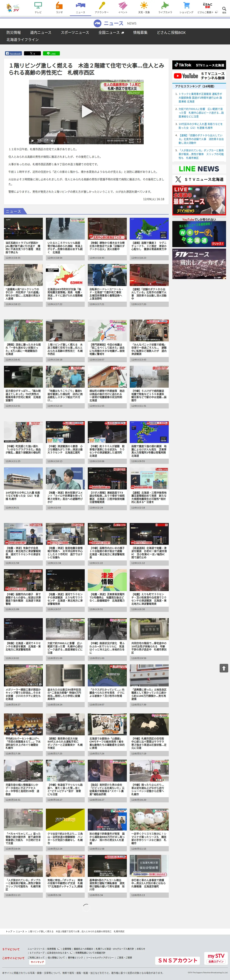Open ranking item 2 about 7000 people affected
Viewport: 230px width, 980px height.
point(201,113)
